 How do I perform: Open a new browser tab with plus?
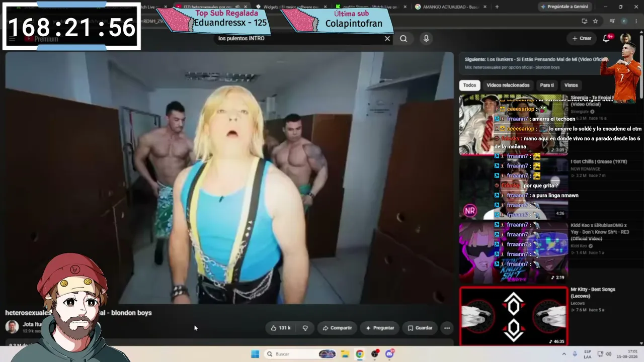tap(497, 7)
